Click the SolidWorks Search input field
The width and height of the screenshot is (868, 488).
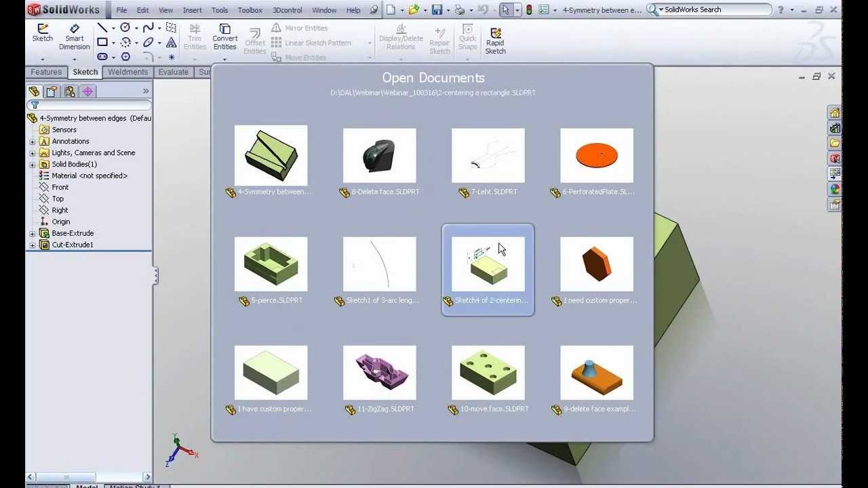[717, 9]
